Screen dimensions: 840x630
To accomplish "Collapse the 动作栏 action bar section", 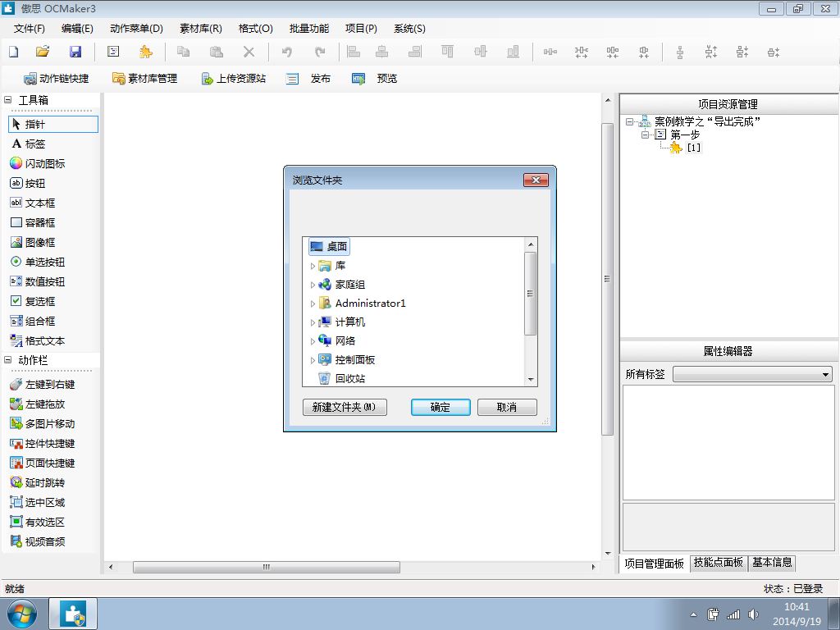I will 8,360.
